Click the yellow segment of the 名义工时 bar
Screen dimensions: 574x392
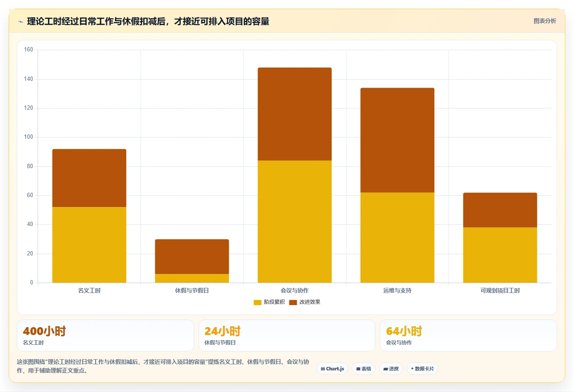pyautogui.click(x=89, y=245)
